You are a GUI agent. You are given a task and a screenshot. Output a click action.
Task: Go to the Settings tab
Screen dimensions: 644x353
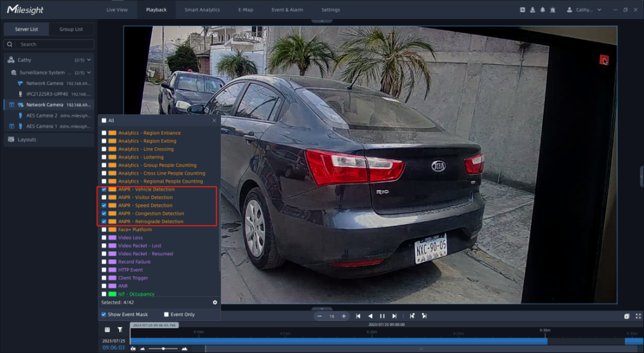coord(331,10)
